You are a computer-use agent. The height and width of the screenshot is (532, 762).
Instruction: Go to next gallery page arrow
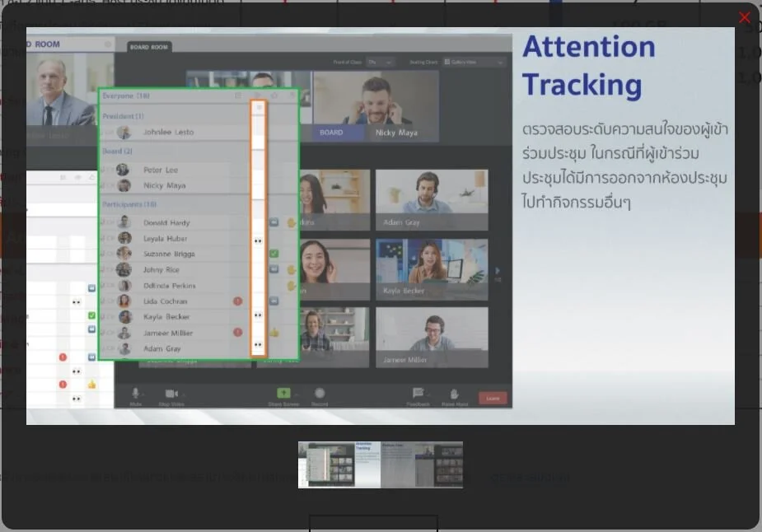(x=497, y=271)
